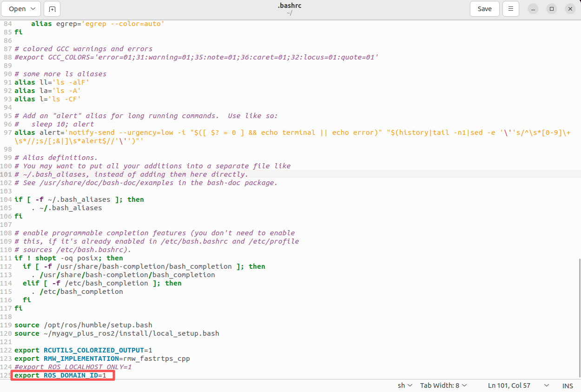This screenshot has width=581, height=392.
Task: Click the vertical scrollbar thumb
Action: (x=579, y=318)
